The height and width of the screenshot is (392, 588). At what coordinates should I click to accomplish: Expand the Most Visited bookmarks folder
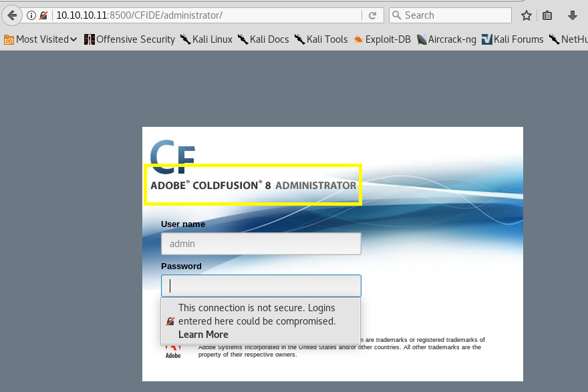(40, 39)
